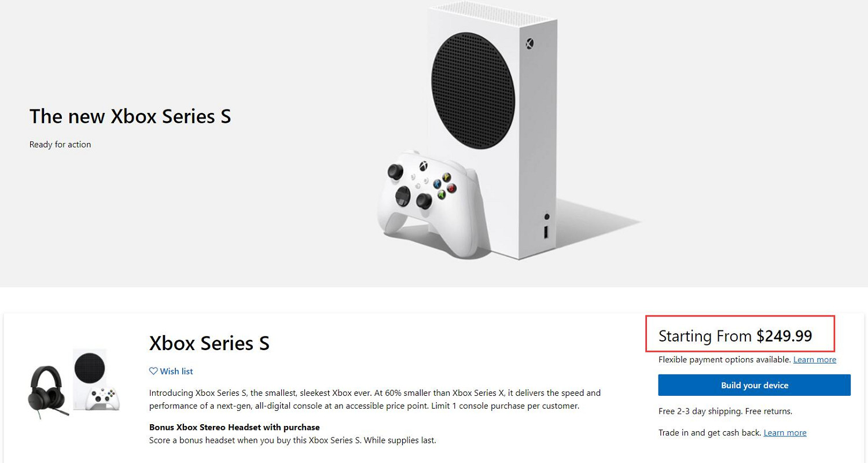
Task: Click the controller's D-pad in the hero image
Action: tap(403, 196)
